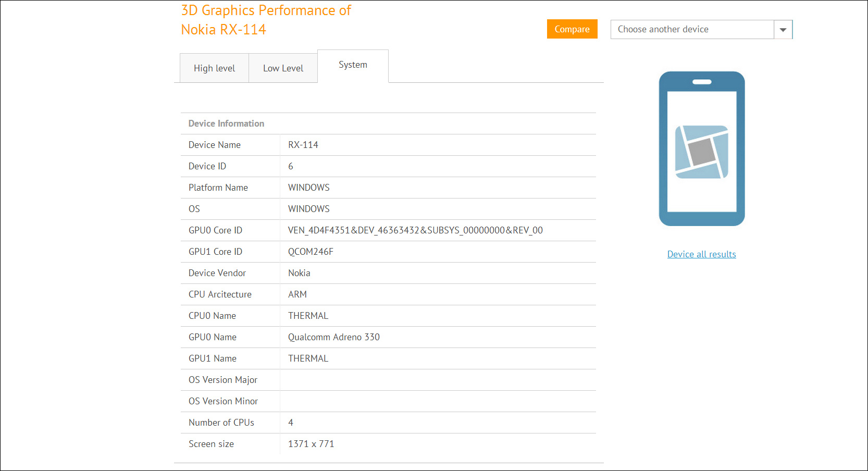Switch to the High level tab
Screen dimensions: 868x471
pos(214,68)
